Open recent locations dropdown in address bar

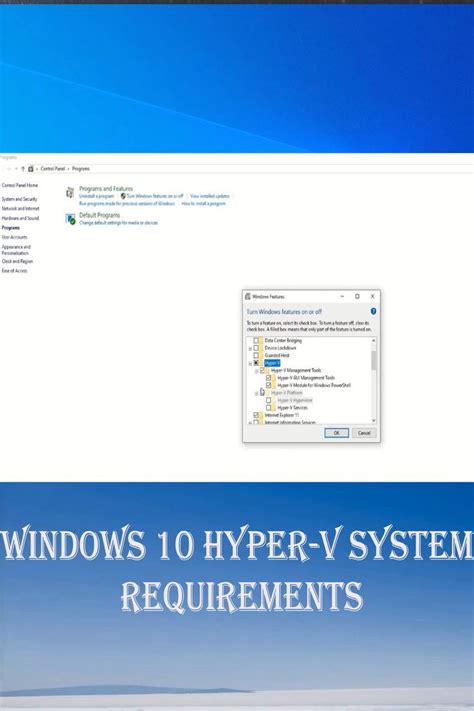(16, 169)
